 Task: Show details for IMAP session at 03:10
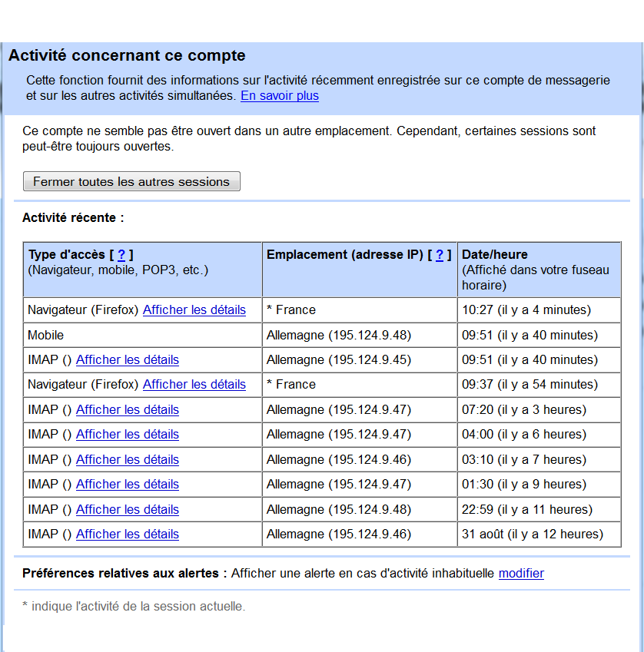pos(128,459)
